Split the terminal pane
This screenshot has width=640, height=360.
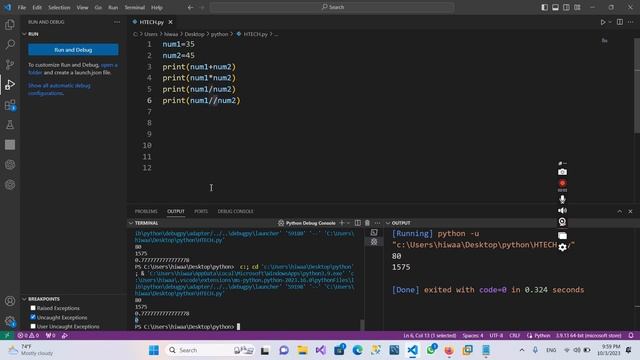pos(358,223)
